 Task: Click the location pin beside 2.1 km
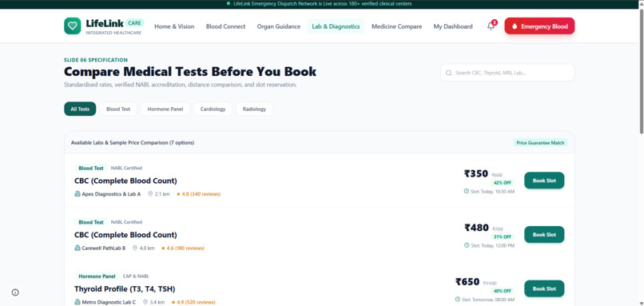[x=150, y=194]
